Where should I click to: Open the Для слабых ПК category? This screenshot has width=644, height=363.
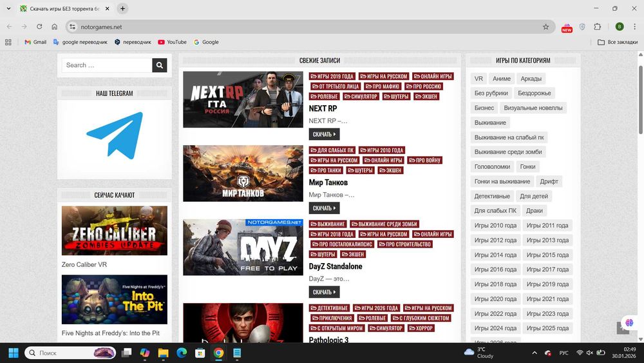(495, 210)
